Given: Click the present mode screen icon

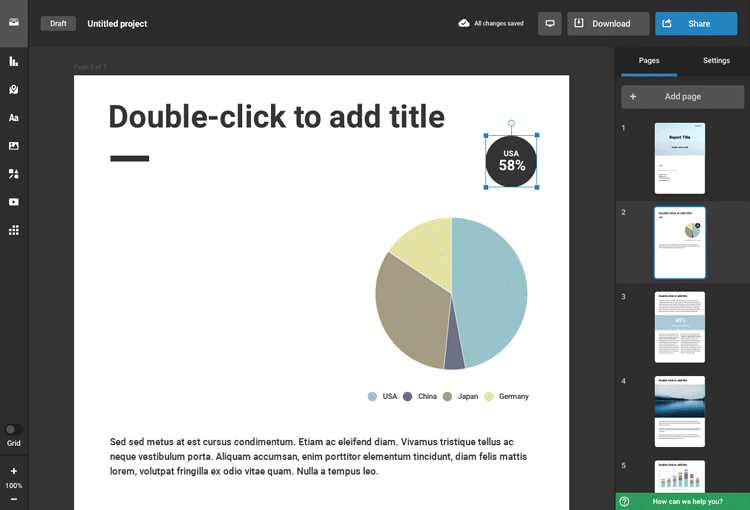Looking at the screenshot, I should coord(549,23).
